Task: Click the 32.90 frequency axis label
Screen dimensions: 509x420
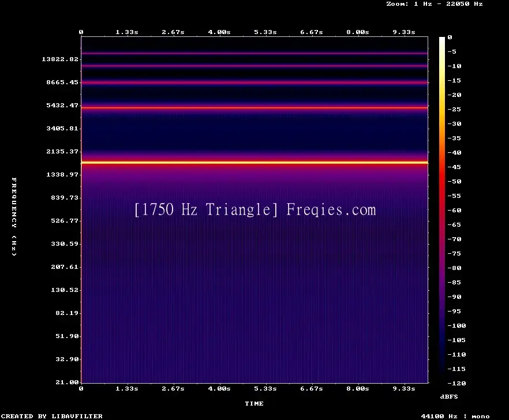Action: tap(67, 359)
